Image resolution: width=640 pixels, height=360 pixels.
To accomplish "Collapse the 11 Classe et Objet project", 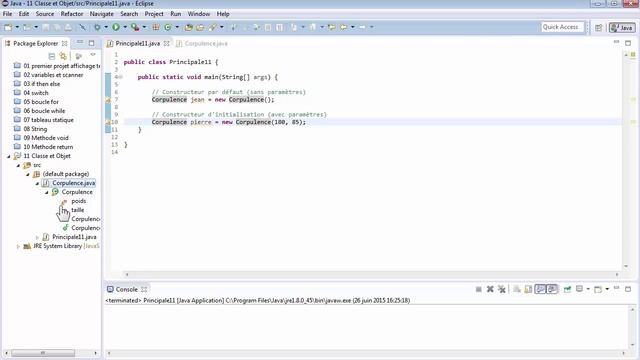I will 9,156.
